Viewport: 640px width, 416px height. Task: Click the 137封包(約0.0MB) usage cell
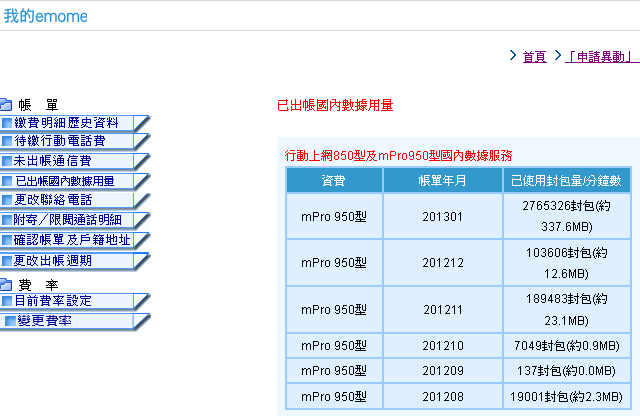[567, 371]
